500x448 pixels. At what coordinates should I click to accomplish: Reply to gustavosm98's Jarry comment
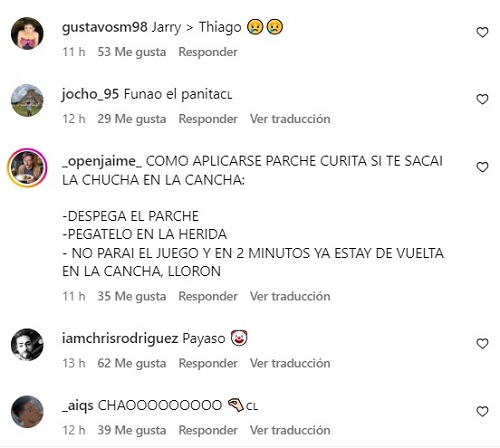pos(208,52)
